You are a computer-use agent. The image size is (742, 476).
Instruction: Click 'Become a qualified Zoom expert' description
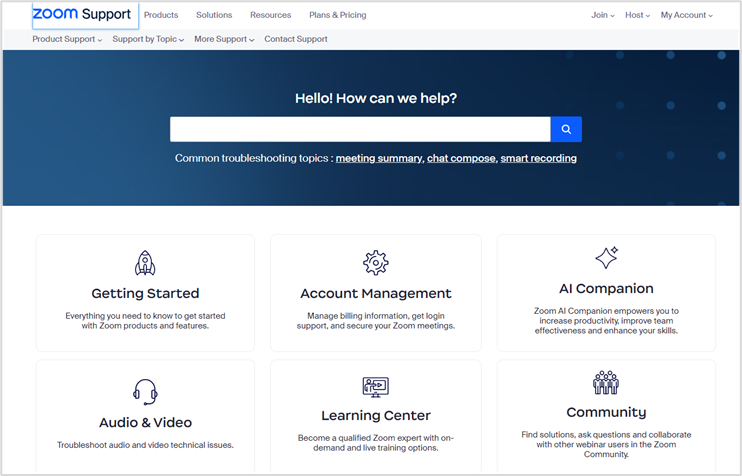point(376,443)
